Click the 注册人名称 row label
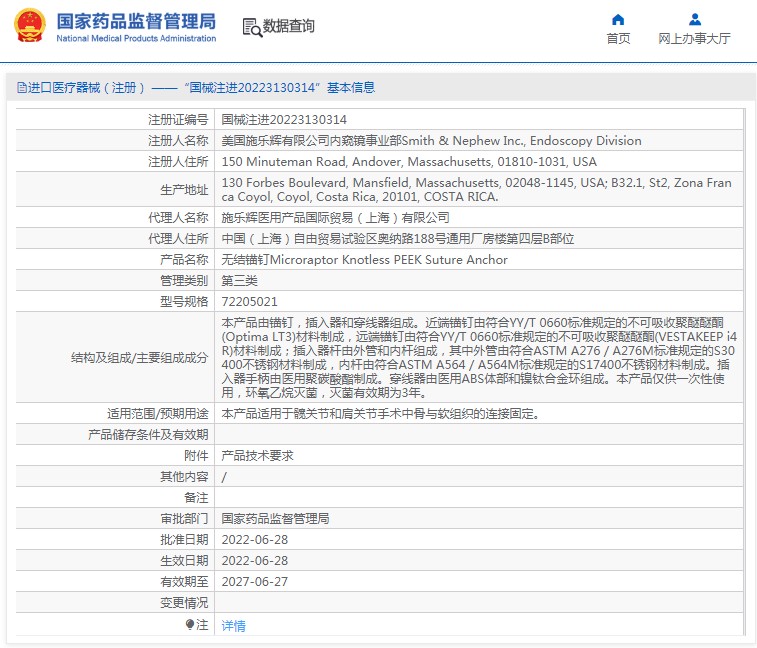Screen dimensions: 757x648 pyautogui.click(x=178, y=141)
